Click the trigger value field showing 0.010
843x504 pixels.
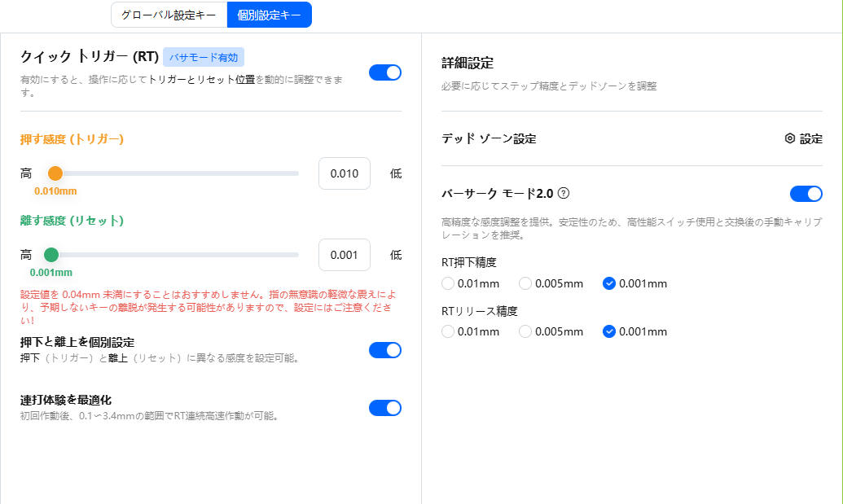click(x=344, y=173)
